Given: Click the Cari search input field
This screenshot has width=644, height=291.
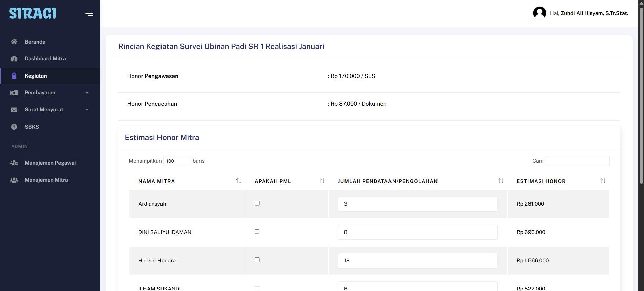Looking at the screenshot, I should point(577,161).
